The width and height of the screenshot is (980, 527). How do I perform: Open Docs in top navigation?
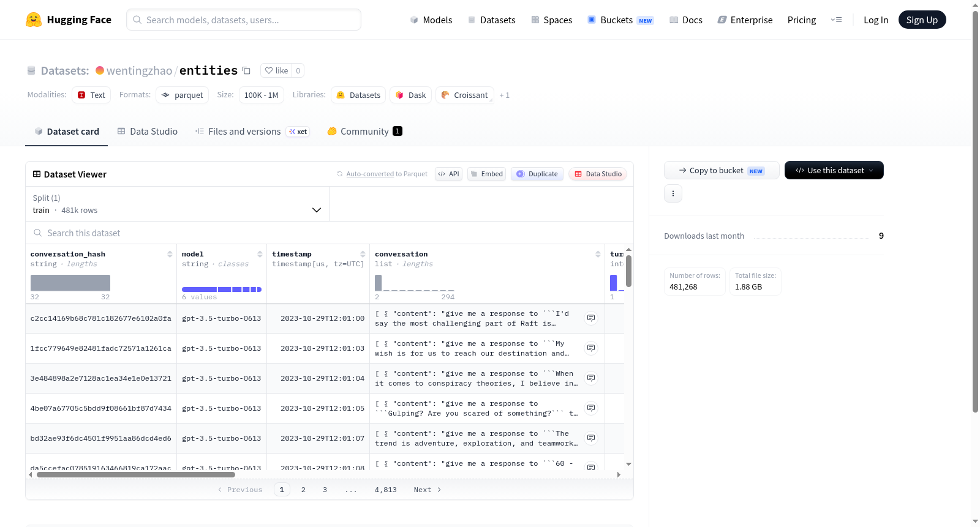tap(685, 20)
